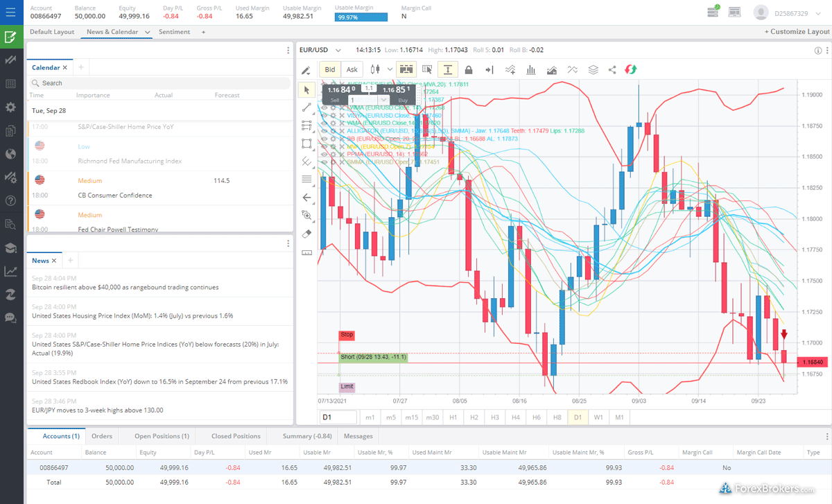
Task: Close the Calendar tab
Action: pos(66,67)
